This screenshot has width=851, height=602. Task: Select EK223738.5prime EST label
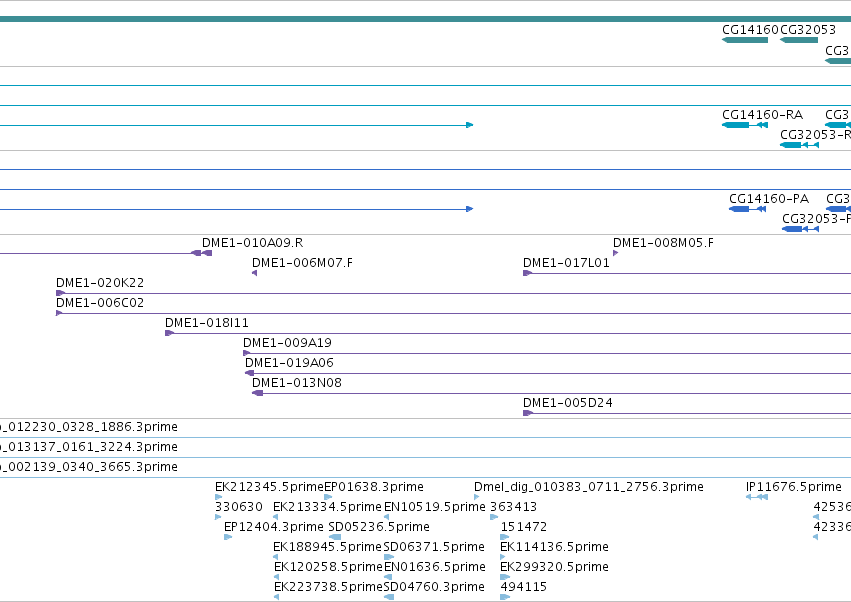pyautogui.click(x=328, y=587)
